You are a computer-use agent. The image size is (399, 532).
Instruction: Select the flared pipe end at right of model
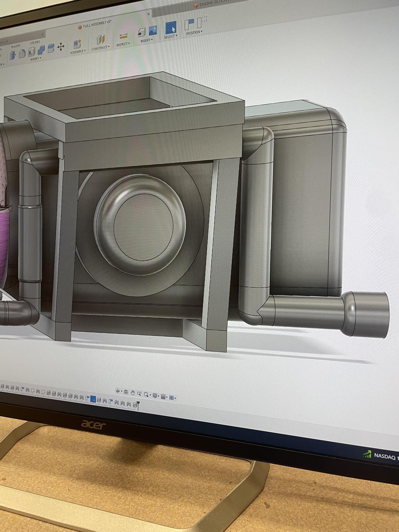pyautogui.click(x=366, y=315)
